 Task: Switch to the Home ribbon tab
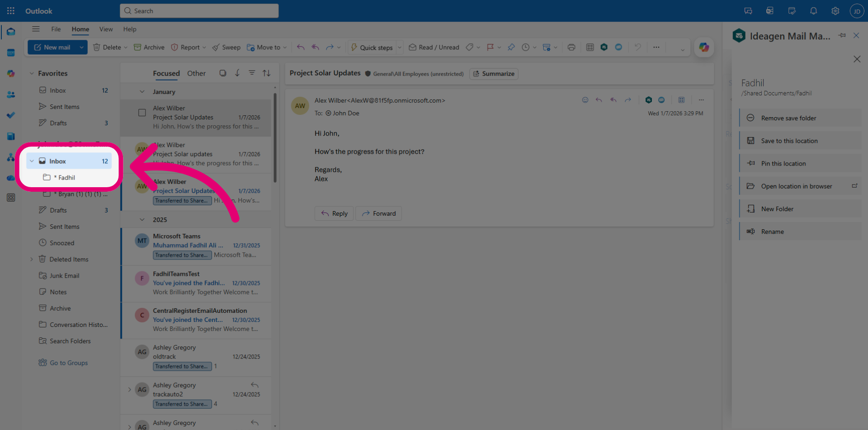coord(80,29)
